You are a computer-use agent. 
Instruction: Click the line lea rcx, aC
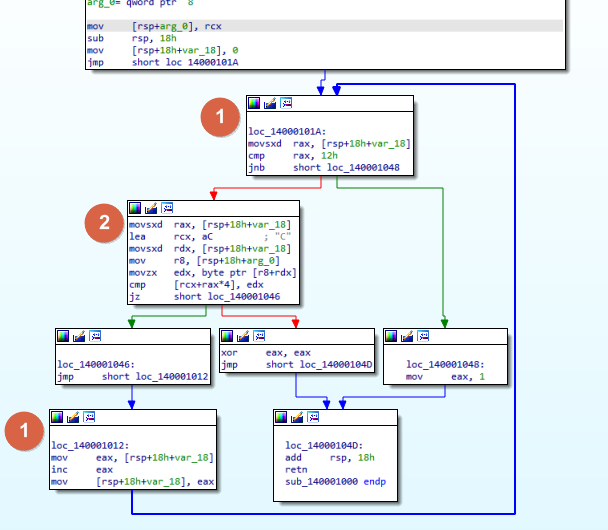(171, 237)
